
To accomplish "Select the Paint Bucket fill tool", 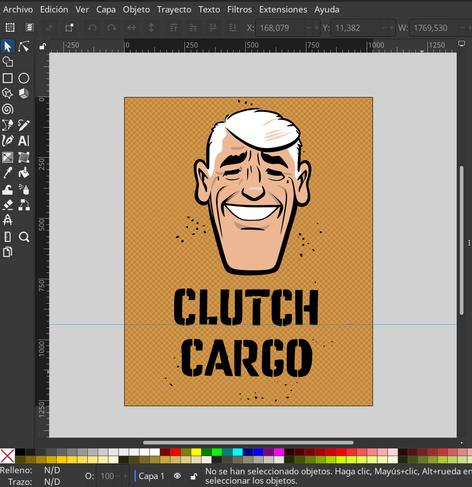I will click(24, 173).
